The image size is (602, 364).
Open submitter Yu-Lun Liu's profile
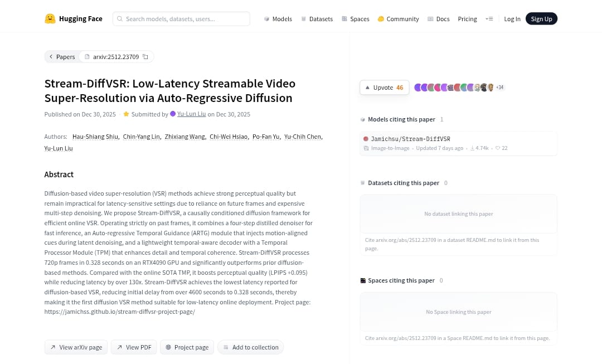(191, 114)
